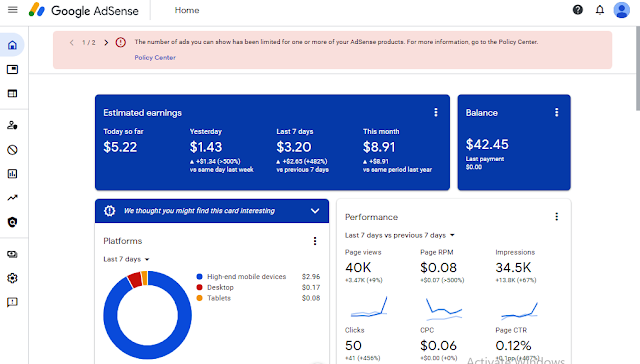Image resolution: width=640 pixels, height=364 pixels.
Task: Click the 'Today so far' $5.22 value
Action: tap(120, 147)
